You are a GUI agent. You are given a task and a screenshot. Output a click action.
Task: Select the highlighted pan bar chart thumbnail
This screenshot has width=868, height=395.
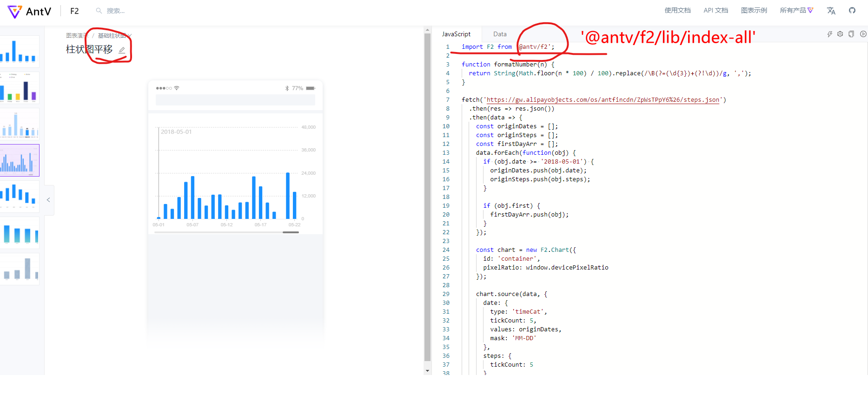20,160
